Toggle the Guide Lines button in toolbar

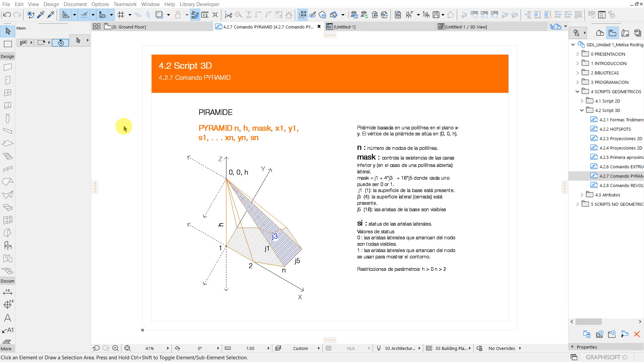point(66,15)
